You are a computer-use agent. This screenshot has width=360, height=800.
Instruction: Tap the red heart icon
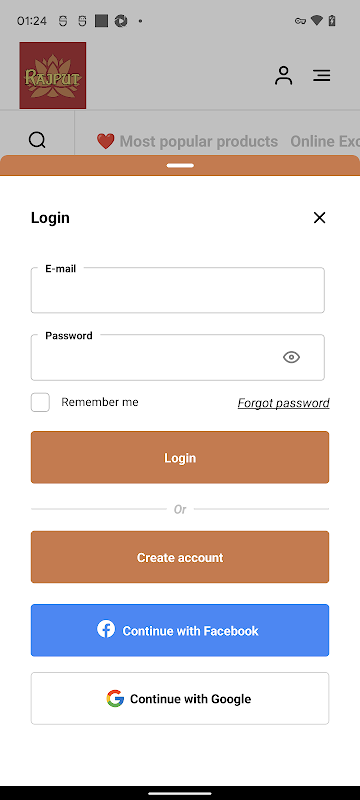(106, 141)
